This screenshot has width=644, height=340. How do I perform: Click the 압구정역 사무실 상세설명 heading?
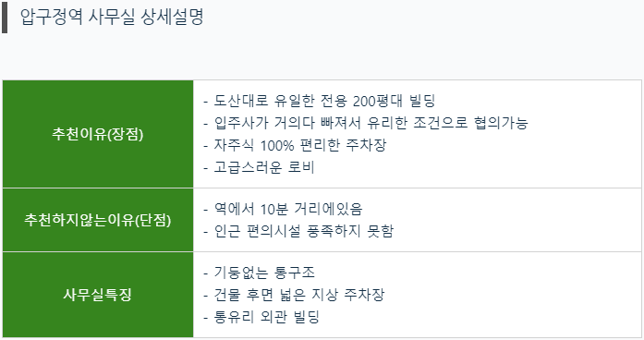coord(112,18)
